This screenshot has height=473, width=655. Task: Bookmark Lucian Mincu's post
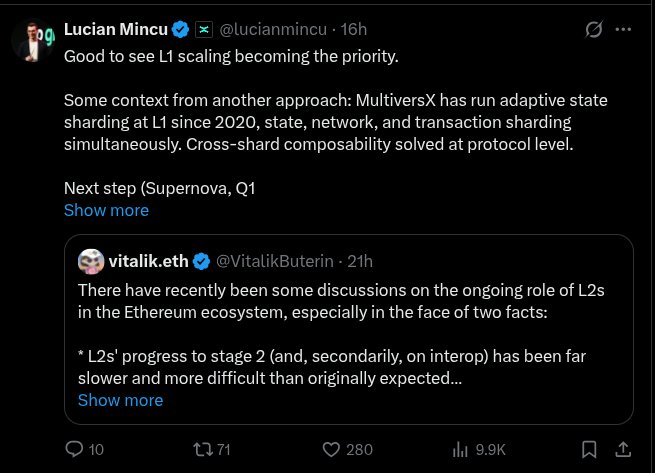[590, 449]
